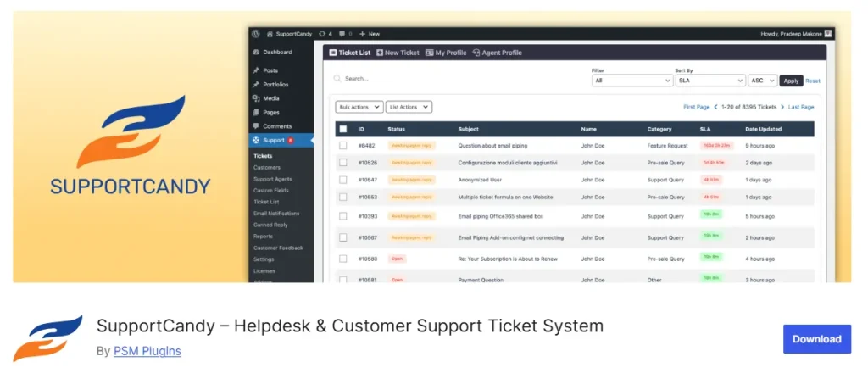The height and width of the screenshot is (373, 868).
Task: Click the Reset filter link
Action: (x=813, y=81)
